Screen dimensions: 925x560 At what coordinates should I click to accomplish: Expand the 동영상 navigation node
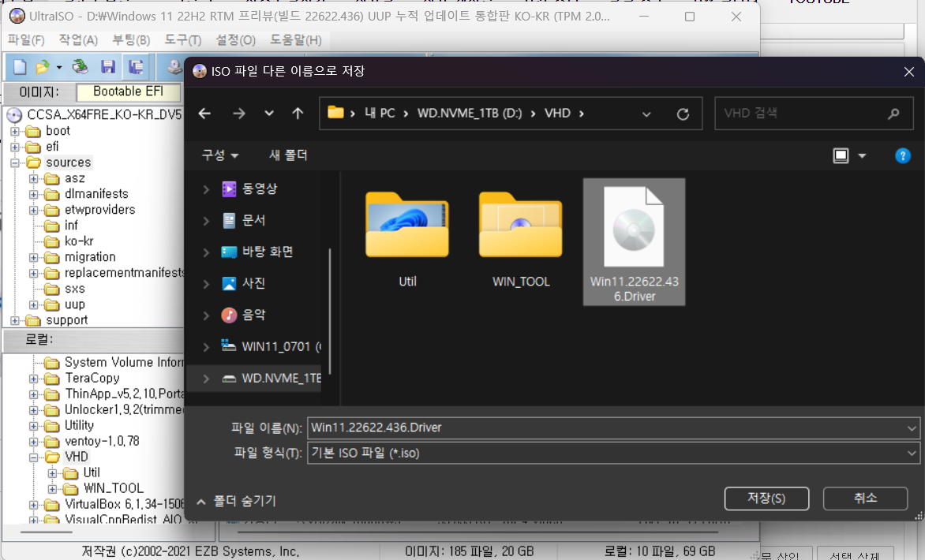(x=206, y=189)
